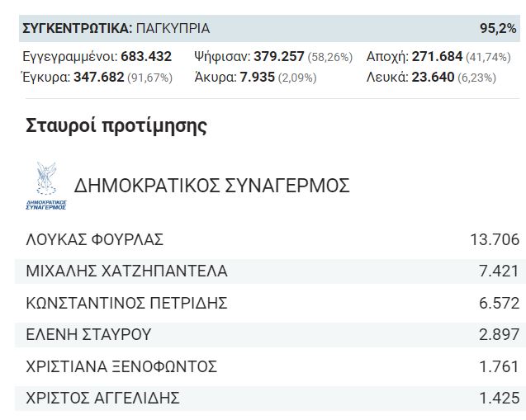Select the ΛΟΥΚΑΣ ΦΟΥΡΛΑΣ candidate row
This screenshot has height=420, width=526.
click(x=267, y=239)
